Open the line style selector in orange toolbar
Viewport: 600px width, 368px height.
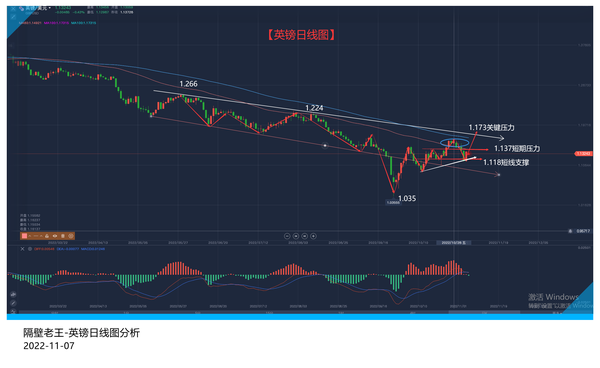click(35, 236)
